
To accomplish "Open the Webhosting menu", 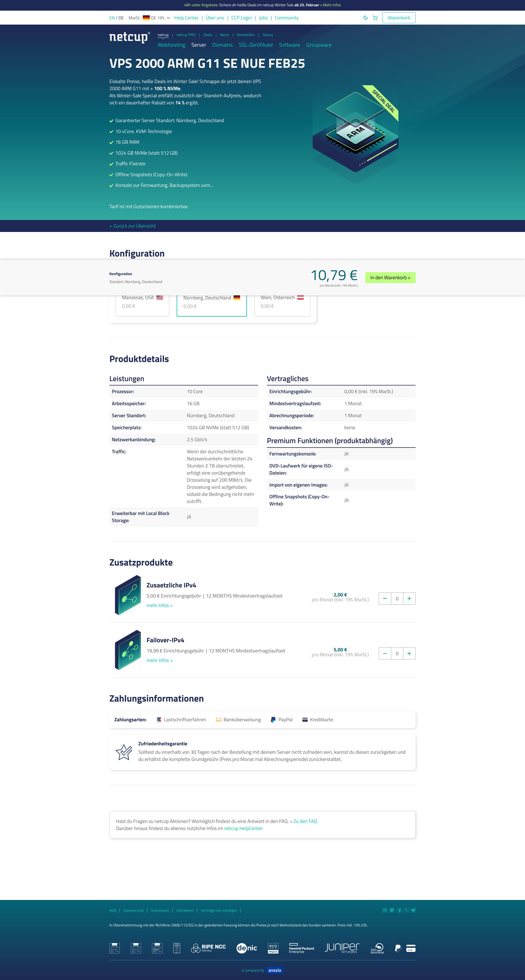I will tap(171, 45).
